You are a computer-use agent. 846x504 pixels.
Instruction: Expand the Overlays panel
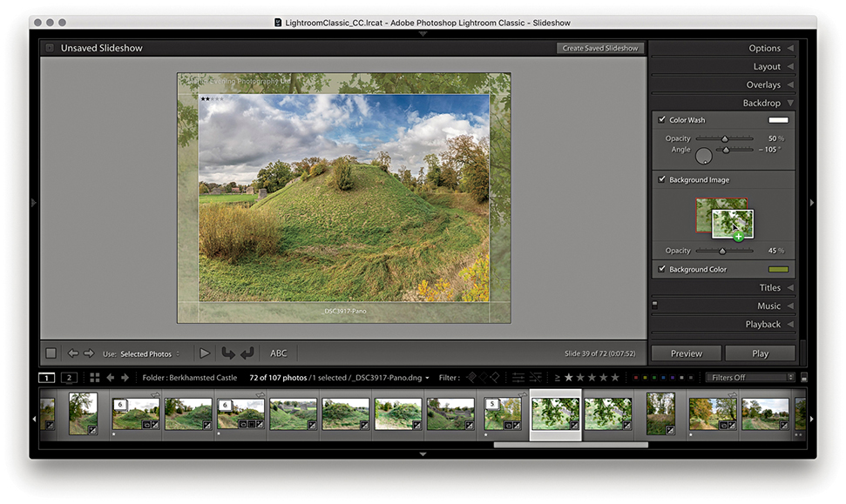click(x=762, y=85)
